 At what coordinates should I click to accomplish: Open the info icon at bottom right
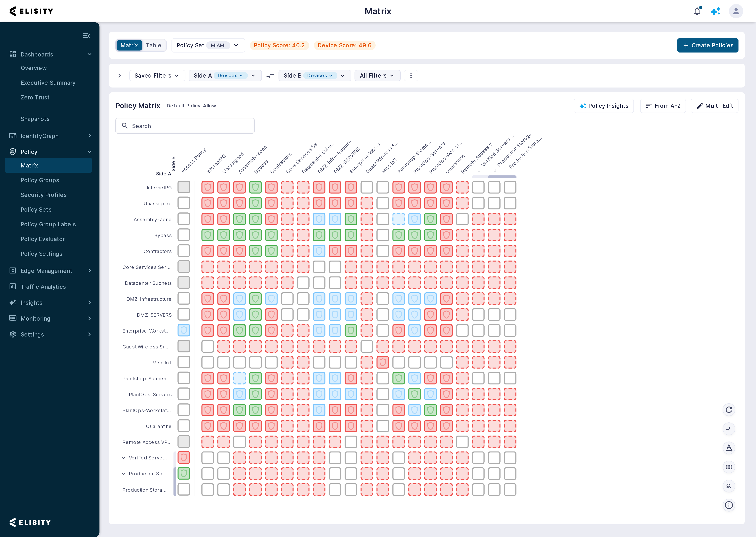point(729,505)
